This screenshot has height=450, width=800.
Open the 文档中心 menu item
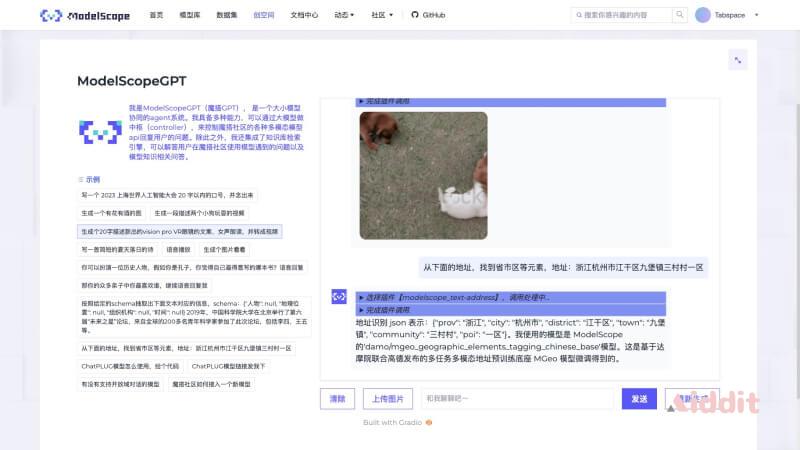304,15
